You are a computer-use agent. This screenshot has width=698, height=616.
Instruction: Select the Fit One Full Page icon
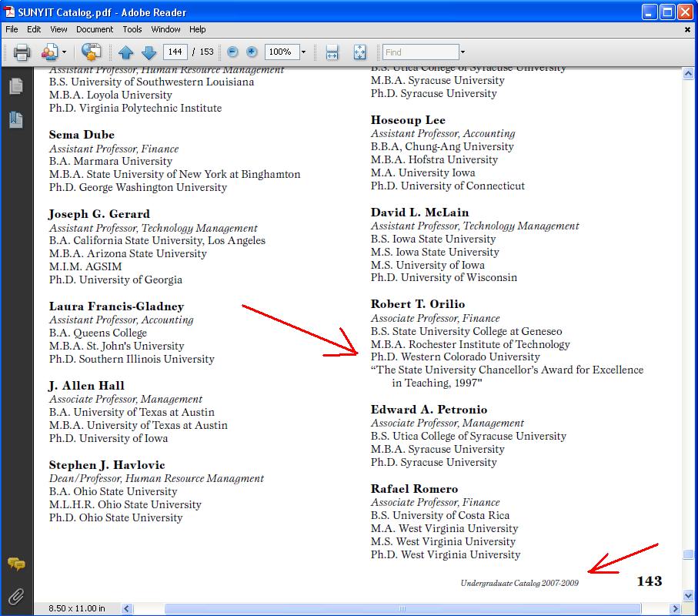tap(359, 52)
